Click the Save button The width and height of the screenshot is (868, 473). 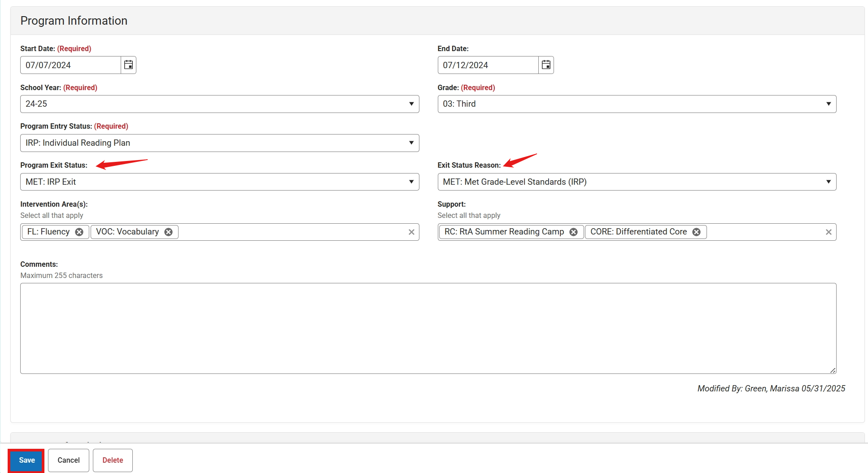[26, 460]
